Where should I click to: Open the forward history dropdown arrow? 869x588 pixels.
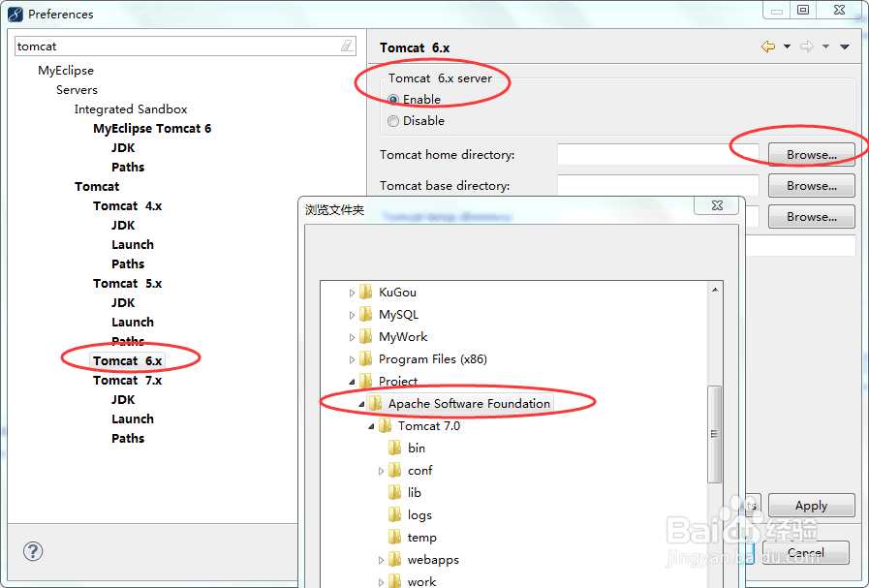(x=825, y=47)
